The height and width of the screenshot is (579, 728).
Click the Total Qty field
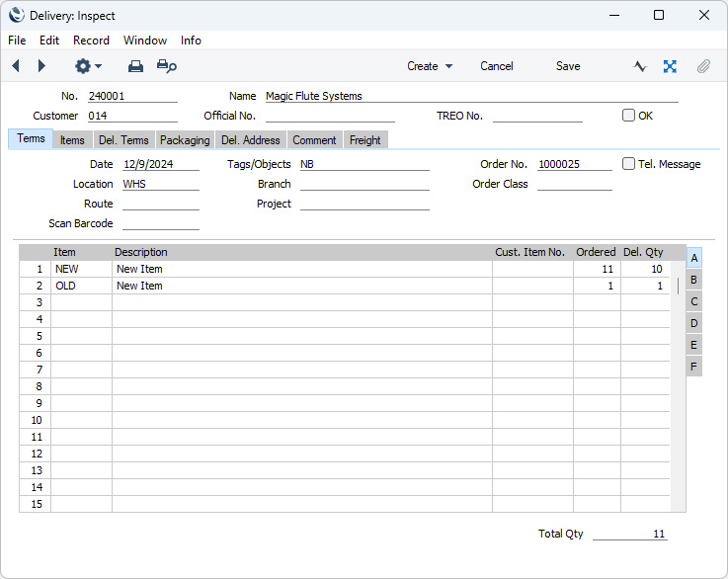[630, 534]
